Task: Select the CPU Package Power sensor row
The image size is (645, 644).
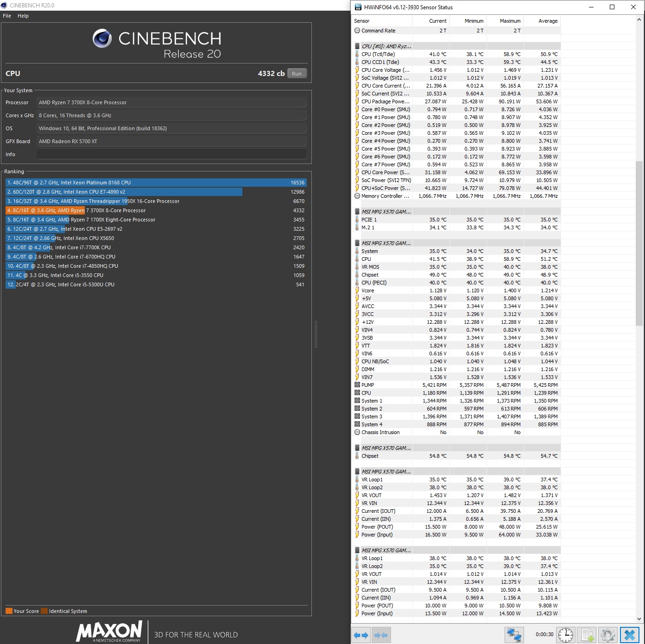Action: 456,101
